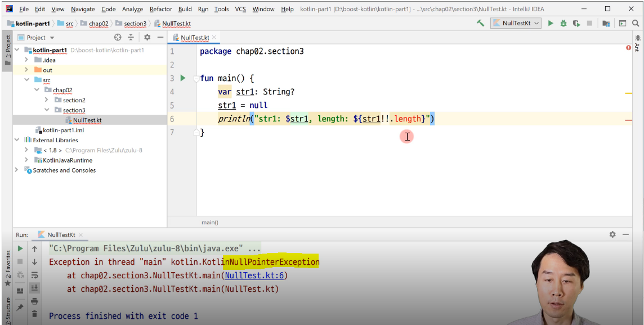This screenshot has height=325, width=644.
Task: Expand the .idea folder
Action: pos(26,60)
